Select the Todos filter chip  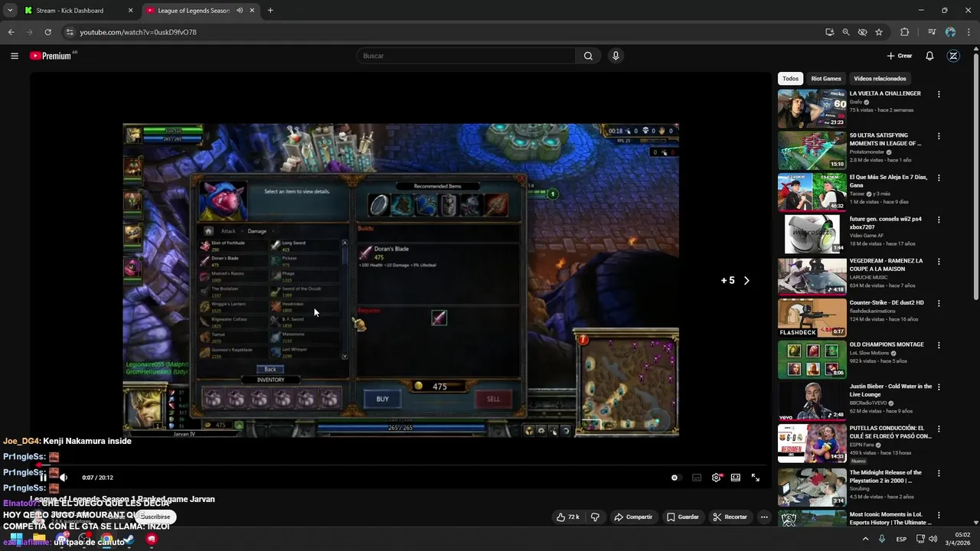(x=790, y=79)
